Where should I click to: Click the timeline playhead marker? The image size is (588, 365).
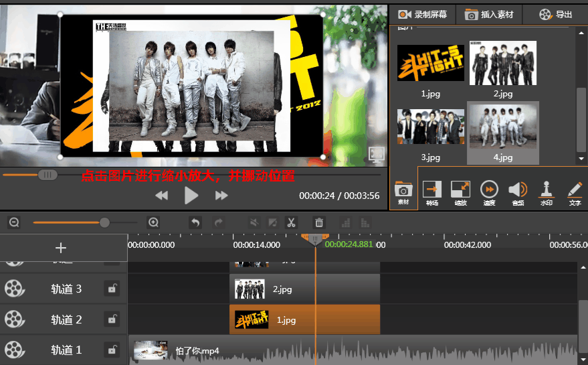pyautogui.click(x=315, y=239)
